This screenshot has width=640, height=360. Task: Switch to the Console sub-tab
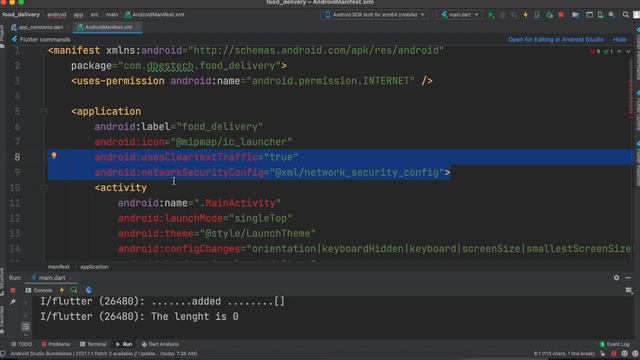click(x=39, y=290)
